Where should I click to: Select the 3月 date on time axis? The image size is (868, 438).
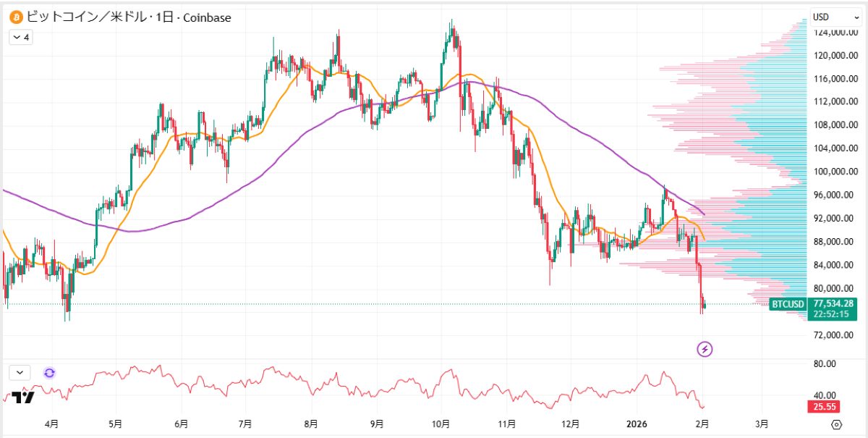761,424
